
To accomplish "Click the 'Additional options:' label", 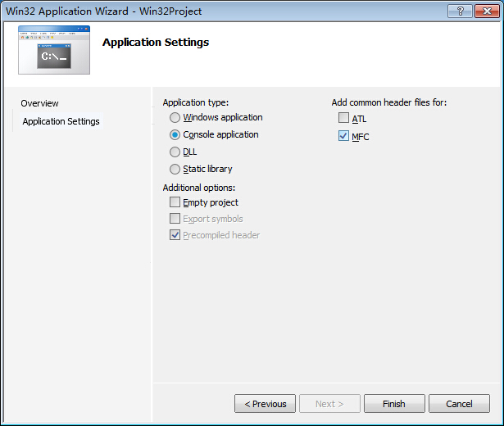I will click(199, 188).
